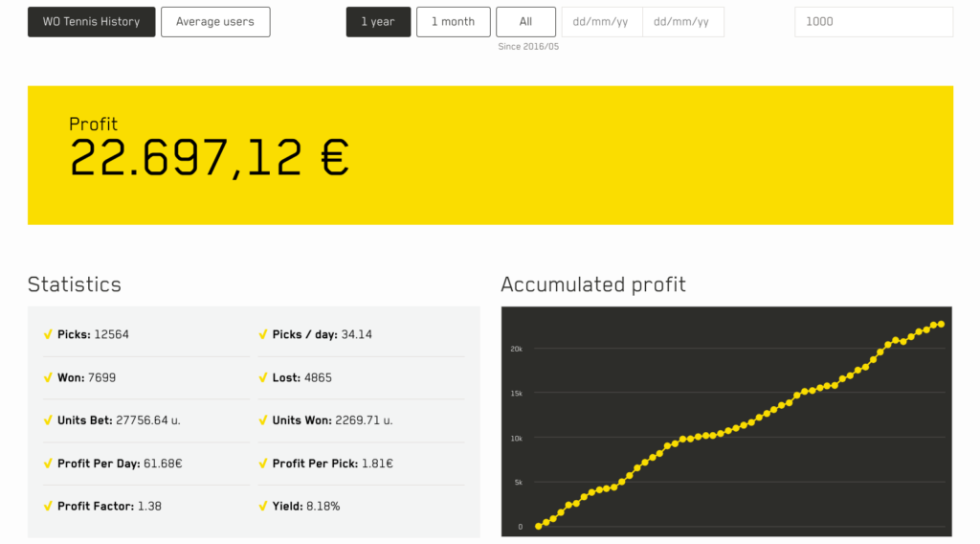The height and width of the screenshot is (544, 980).
Task: Click the checkmark icon beside Profit Factor
Action: tap(48, 506)
